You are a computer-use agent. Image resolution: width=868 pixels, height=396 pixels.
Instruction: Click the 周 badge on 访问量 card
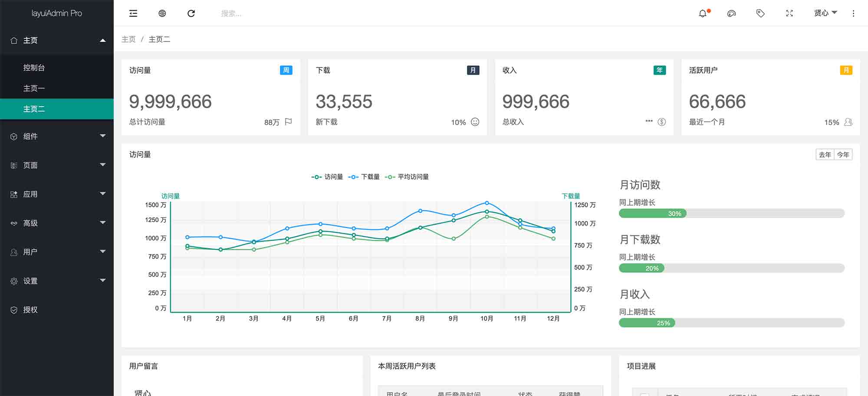pos(286,70)
